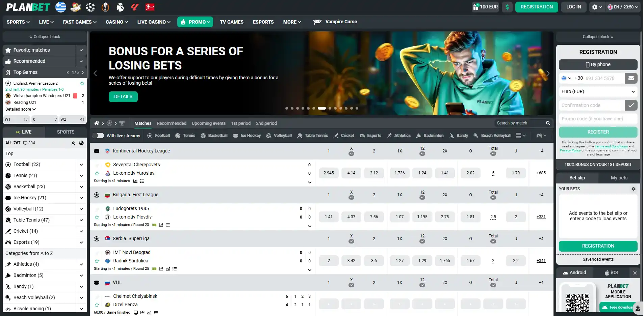
Task: Go to home icon in breadcrumb bar
Action: 97,123
